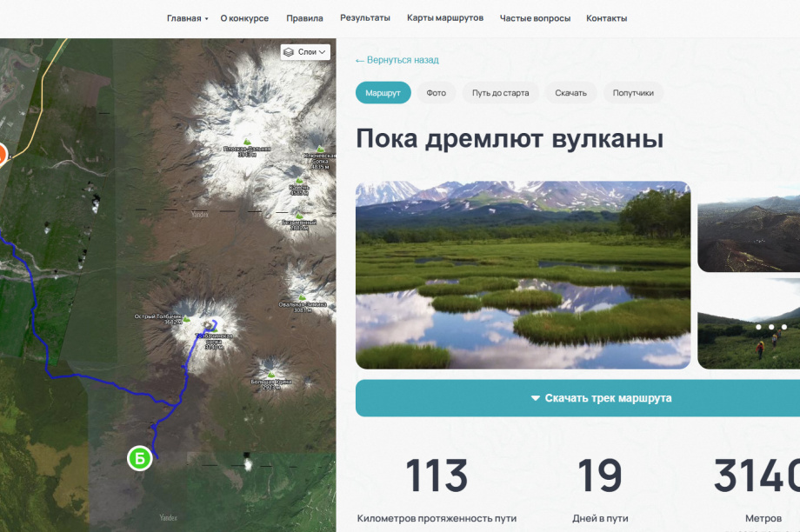Click the Овальная Зимина peak marker
Viewport: 800px width, 532px height.
pos(302,297)
